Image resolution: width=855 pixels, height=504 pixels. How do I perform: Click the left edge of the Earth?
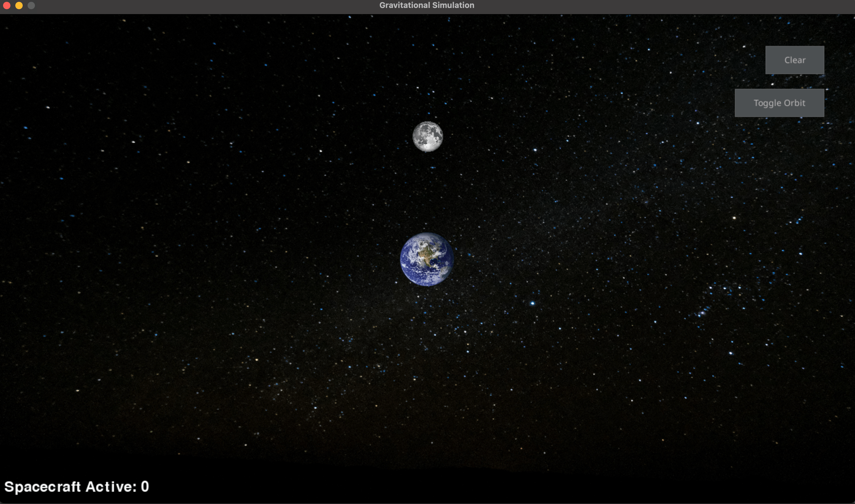[x=402, y=259]
